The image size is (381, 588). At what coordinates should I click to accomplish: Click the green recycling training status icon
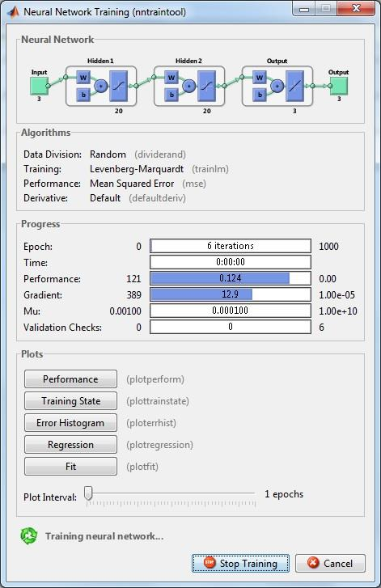coord(29,535)
